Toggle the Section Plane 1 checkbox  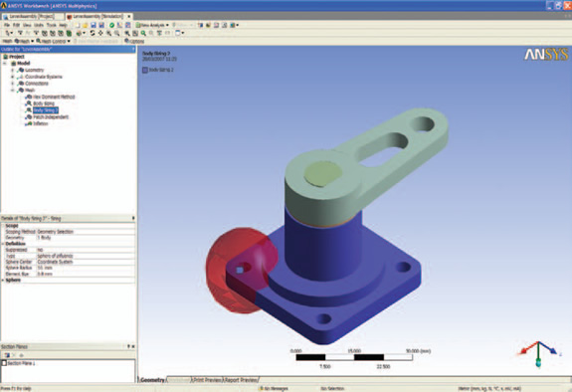4,363
